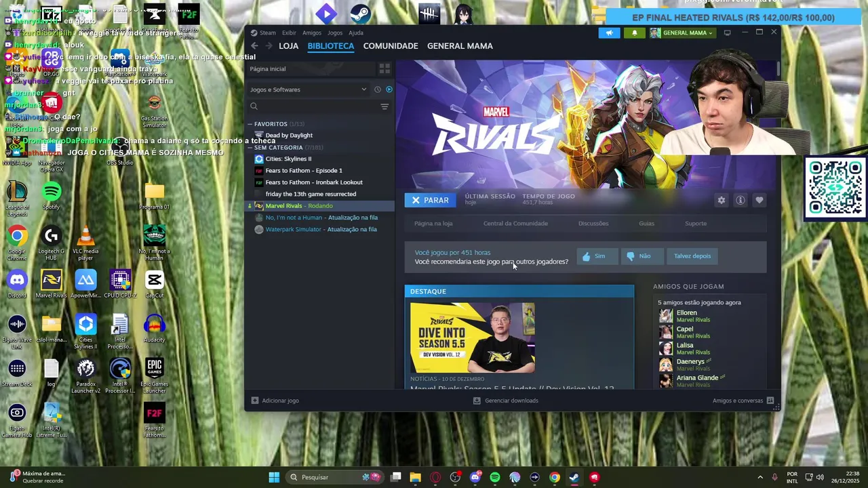Add Marvel Rivals to favorites heart
This screenshot has height=488, width=868.
point(759,200)
